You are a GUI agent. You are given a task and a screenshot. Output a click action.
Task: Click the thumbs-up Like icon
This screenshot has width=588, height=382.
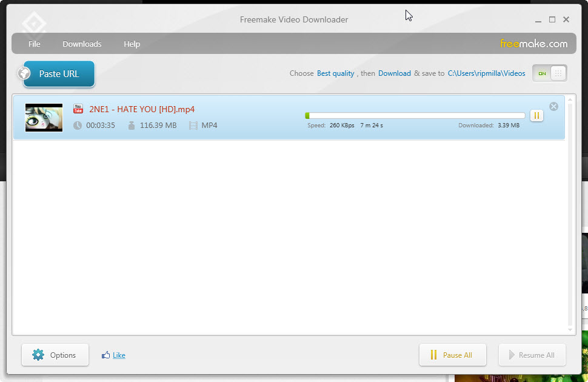pyautogui.click(x=105, y=355)
